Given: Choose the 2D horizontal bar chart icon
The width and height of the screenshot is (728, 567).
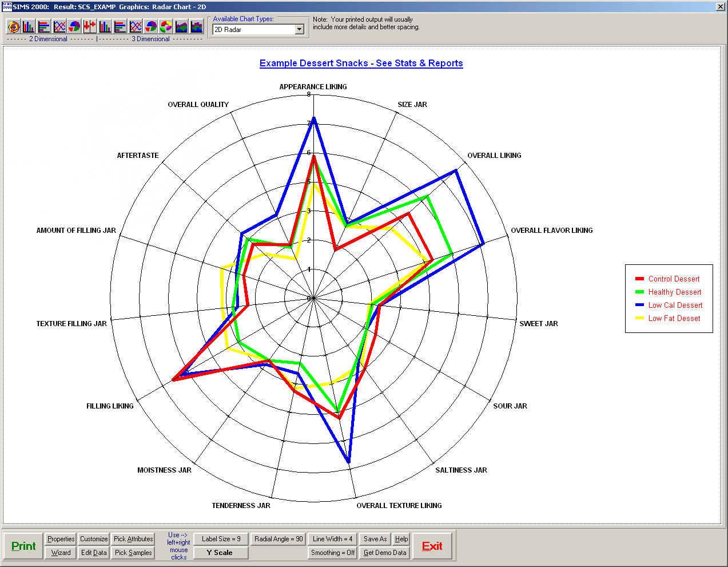Looking at the screenshot, I should point(44,27).
